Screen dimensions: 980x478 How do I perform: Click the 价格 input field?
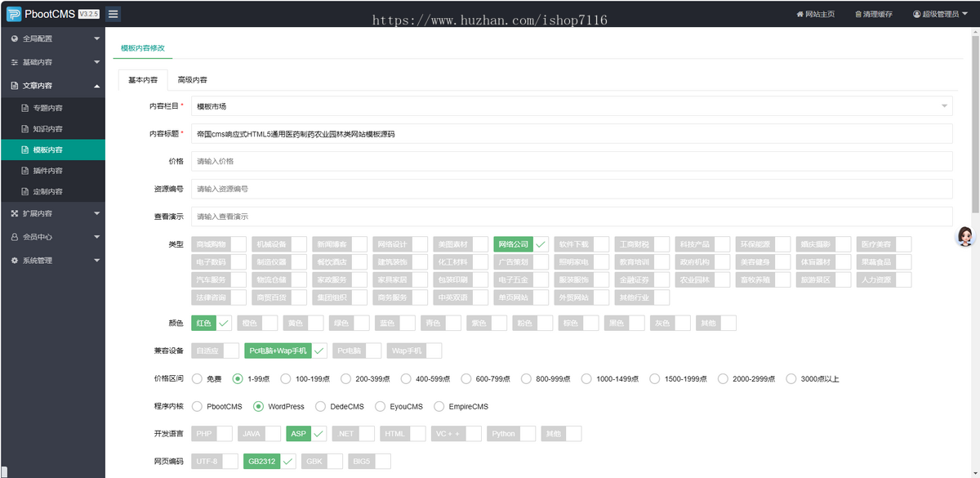[x=572, y=161]
